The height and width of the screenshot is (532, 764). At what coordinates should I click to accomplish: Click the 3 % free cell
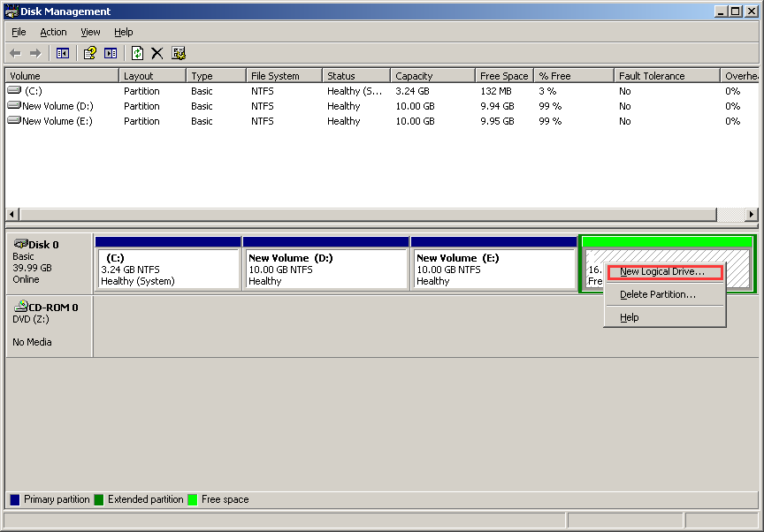click(547, 91)
